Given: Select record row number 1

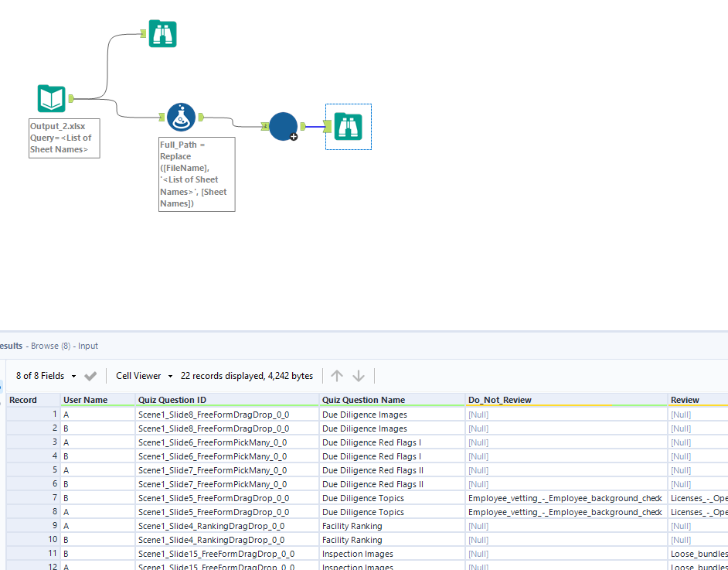Looking at the screenshot, I should click(x=33, y=415).
